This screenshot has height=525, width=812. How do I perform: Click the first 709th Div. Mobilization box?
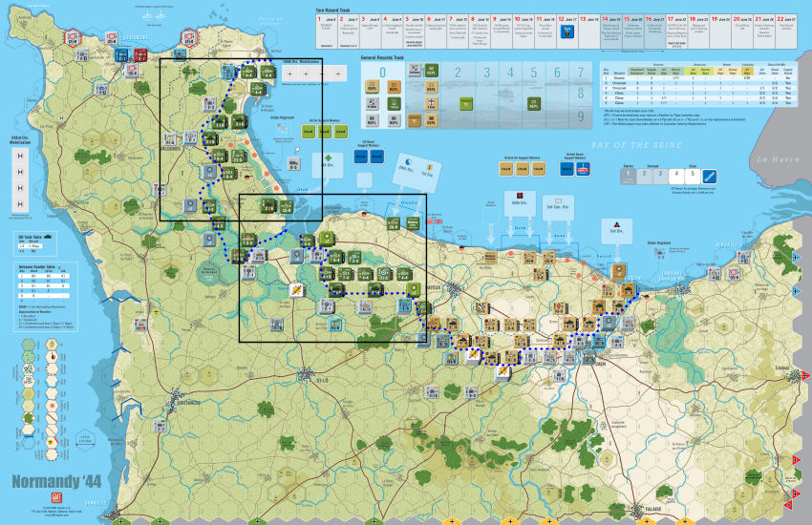pos(289,73)
